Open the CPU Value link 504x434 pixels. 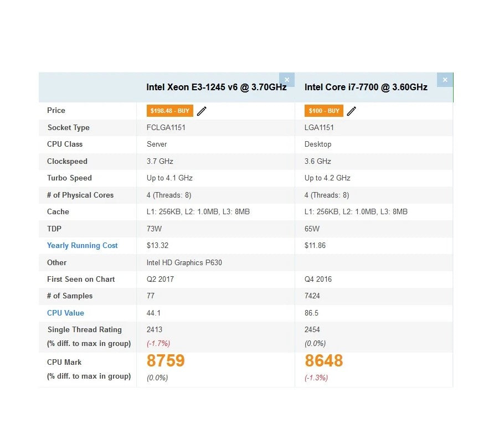point(65,313)
